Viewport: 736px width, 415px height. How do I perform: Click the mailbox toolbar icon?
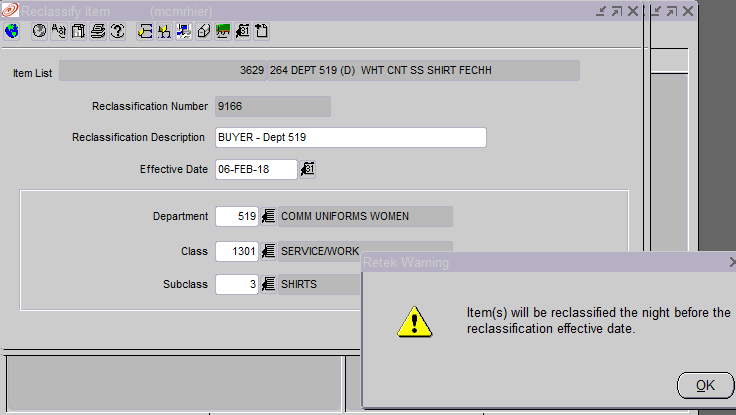coord(204,31)
